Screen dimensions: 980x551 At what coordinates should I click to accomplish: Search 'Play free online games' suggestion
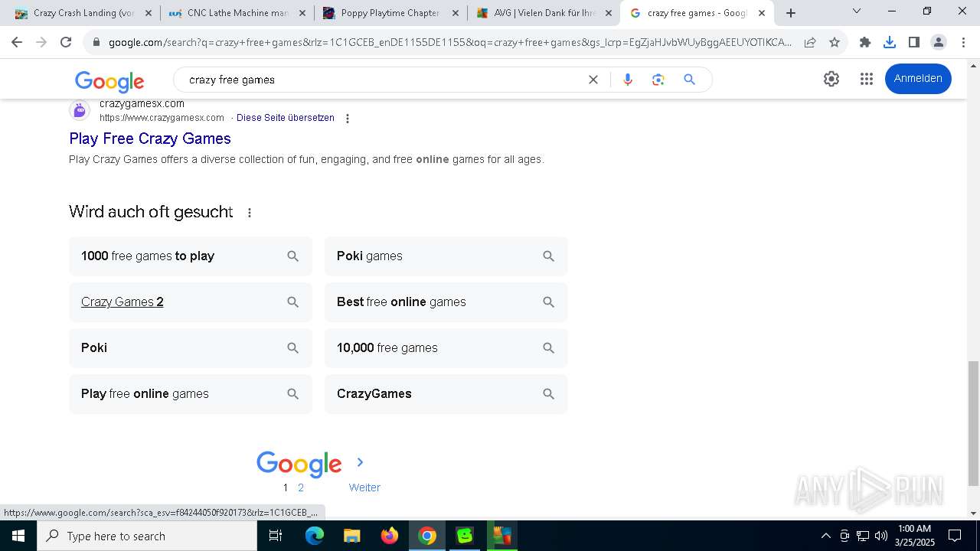[191, 394]
